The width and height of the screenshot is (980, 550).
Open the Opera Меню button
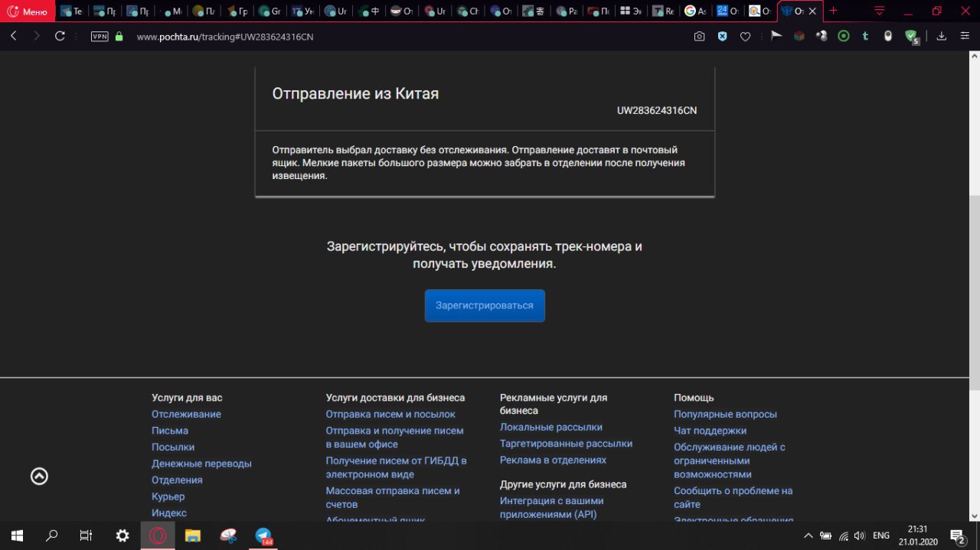pyautogui.click(x=28, y=11)
